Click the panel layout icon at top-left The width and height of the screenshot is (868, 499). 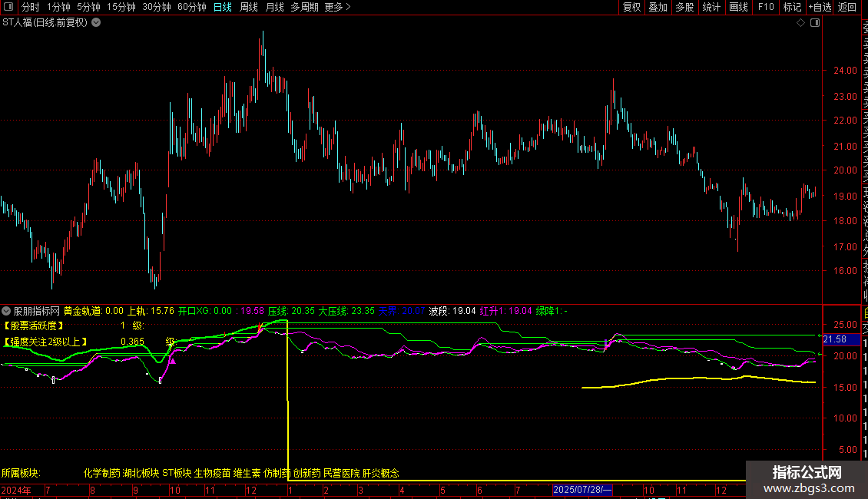pos(8,7)
